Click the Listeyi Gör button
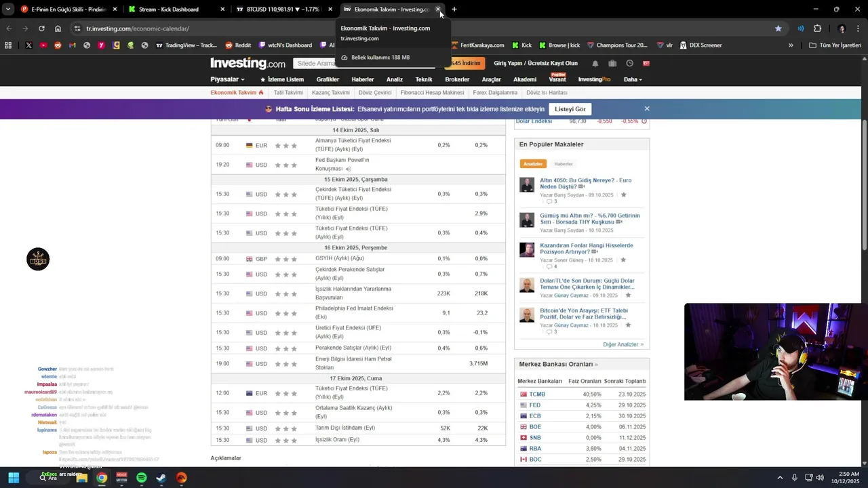 (x=570, y=108)
